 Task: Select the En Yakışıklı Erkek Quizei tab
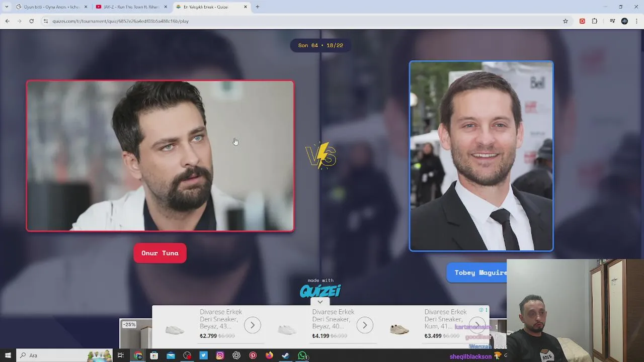[x=211, y=7]
